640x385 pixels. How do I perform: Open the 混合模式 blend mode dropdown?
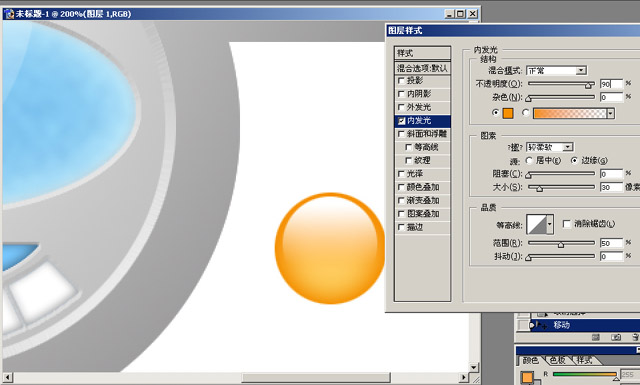pos(556,71)
